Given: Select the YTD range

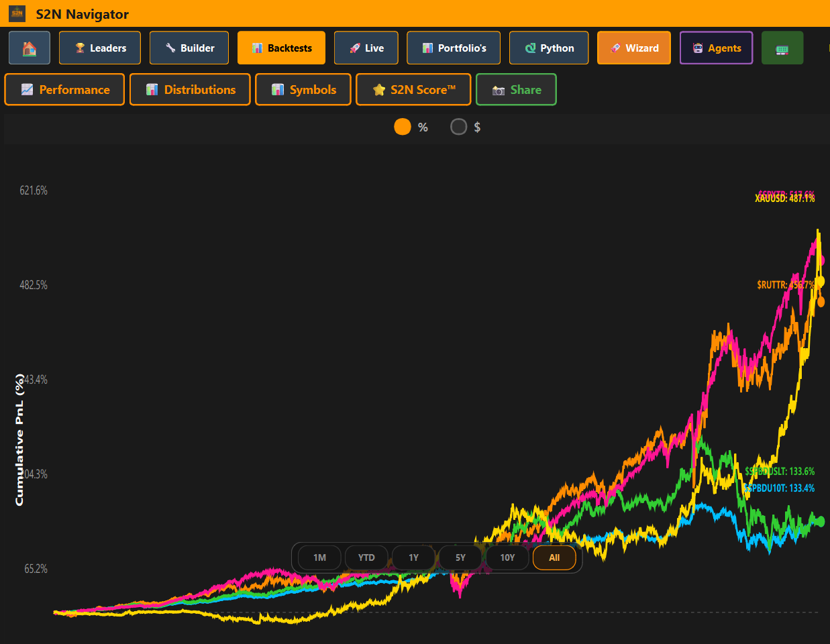Looking at the screenshot, I should point(366,557).
